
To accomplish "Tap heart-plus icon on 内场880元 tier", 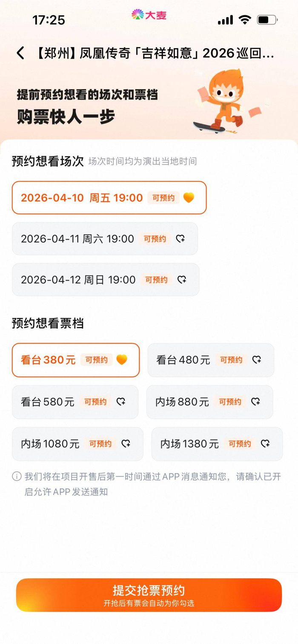I will point(255,402).
